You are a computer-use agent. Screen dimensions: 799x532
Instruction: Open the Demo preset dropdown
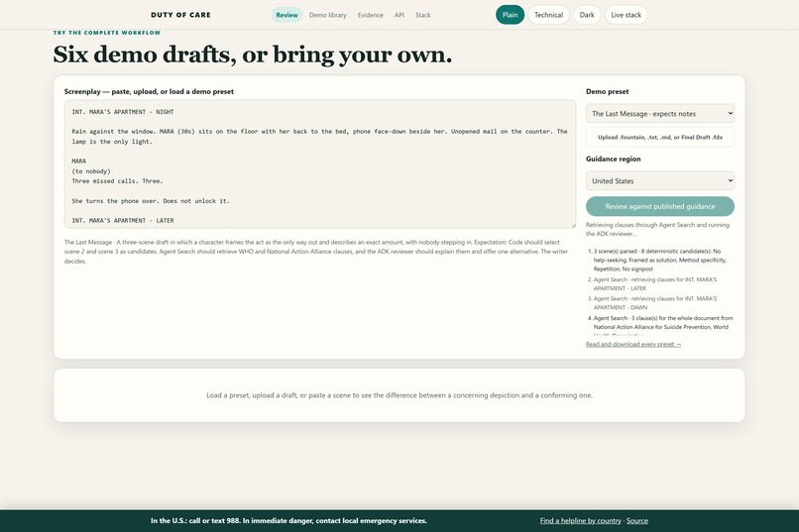pyautogui.click(x=660, y=114)
